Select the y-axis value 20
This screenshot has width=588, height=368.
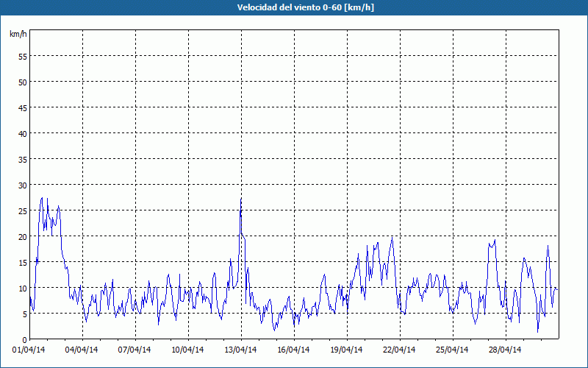click(x=23, y=237)
